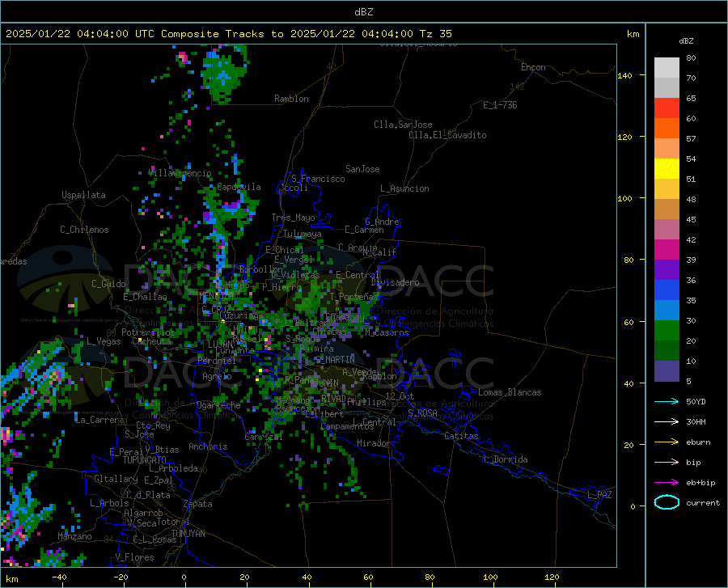This screenshot has height=588, width=728.
Task: Click the Mirador map label
Action: [374, 443]
